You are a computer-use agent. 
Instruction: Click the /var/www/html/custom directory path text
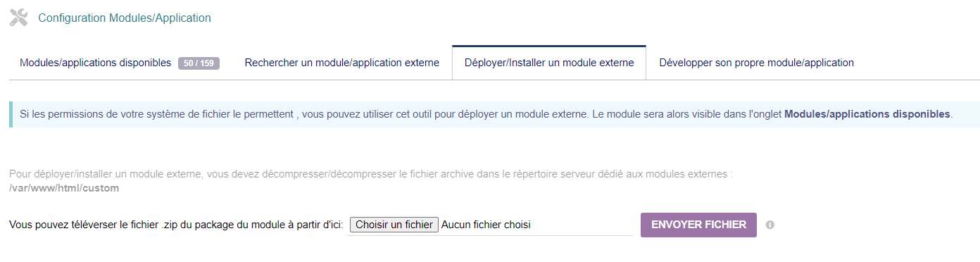click(64, 188)
